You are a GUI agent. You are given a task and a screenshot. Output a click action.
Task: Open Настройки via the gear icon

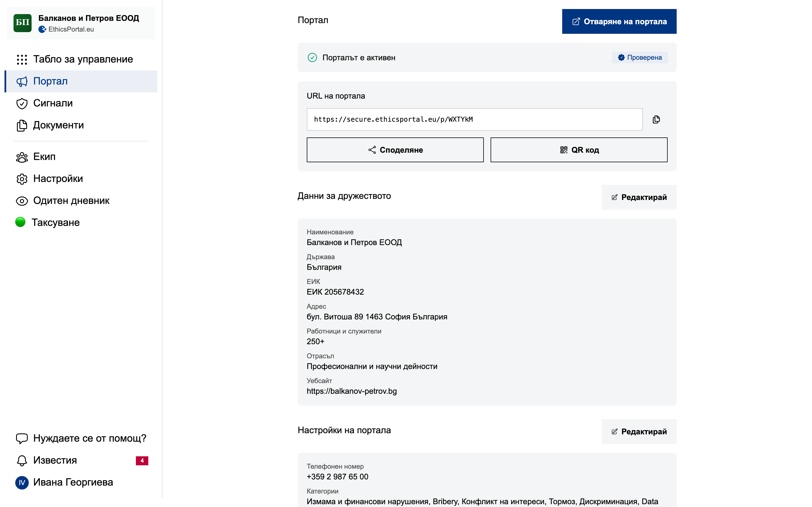pos(21,179)
